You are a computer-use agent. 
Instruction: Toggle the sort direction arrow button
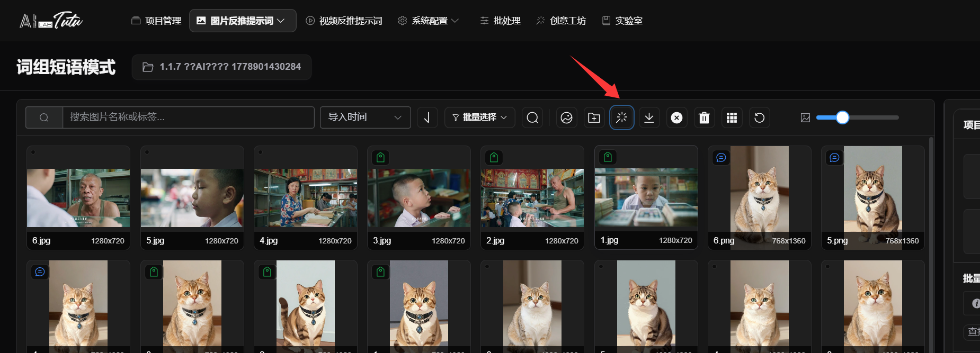pyautogui.click(x=427, y=117)
